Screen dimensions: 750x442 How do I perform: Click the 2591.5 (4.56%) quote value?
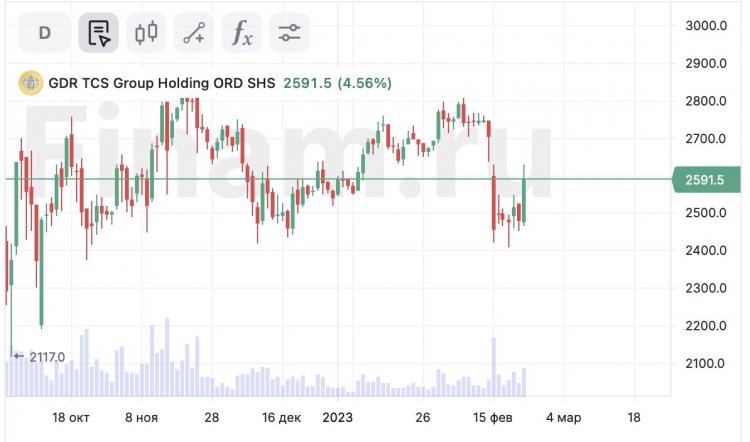pyautogui.click(x=337, y=83)
